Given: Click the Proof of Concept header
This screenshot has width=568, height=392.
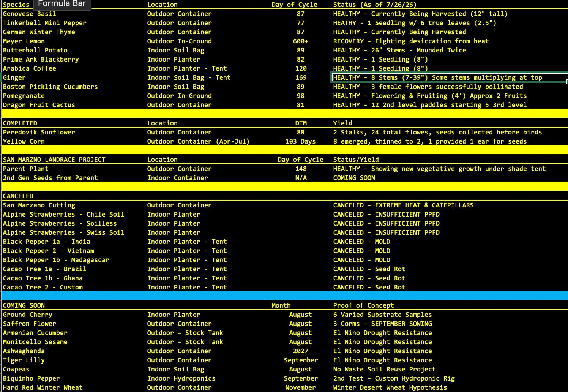Looking at the screenshot, I should 363,305.
